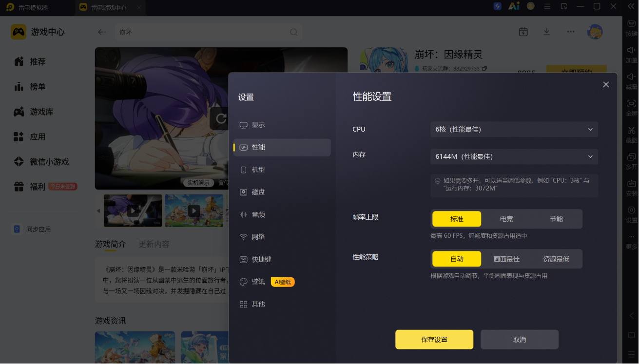
Task: Close the settings dialog with the X
Action: click(x=606, y=84)
